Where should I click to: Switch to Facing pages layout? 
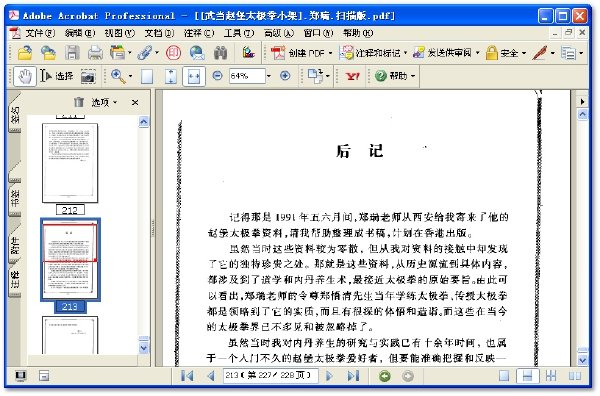point(574,376)
